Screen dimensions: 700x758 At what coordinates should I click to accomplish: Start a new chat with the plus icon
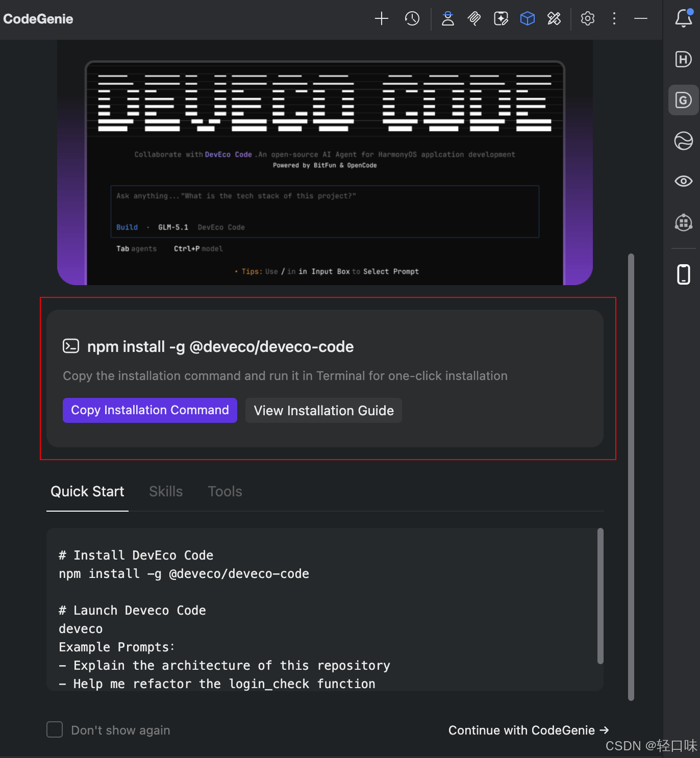(381, 19)
